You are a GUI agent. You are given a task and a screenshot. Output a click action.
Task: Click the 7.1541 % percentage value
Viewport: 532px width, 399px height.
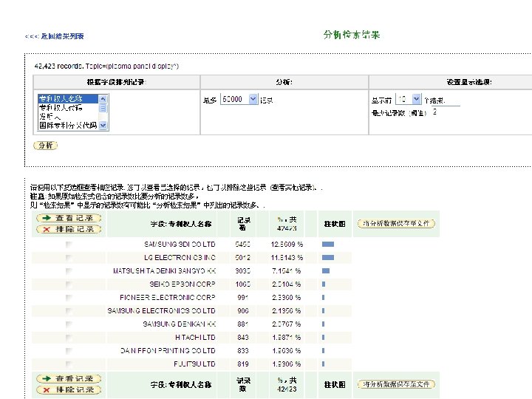point(287,270)
